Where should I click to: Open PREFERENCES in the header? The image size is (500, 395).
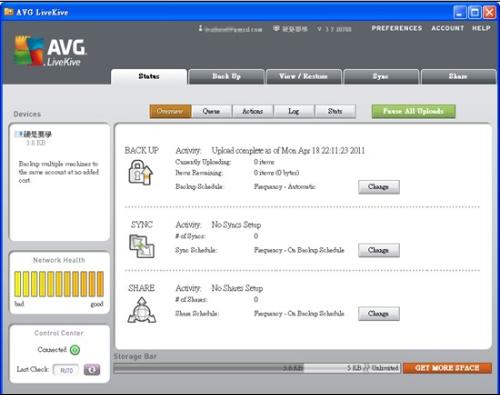coord(397,28)
